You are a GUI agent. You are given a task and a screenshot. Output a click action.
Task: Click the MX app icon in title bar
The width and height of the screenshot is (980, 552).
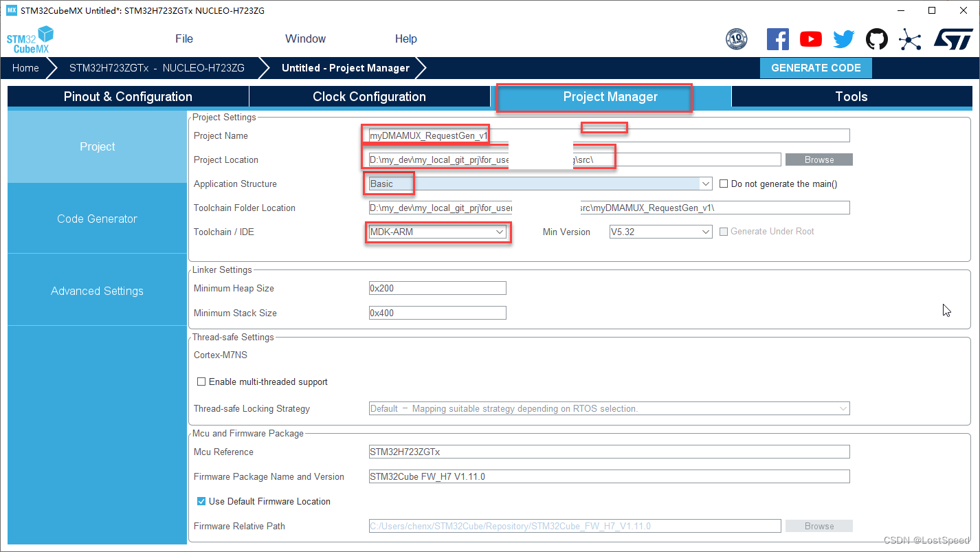(11, 10)
